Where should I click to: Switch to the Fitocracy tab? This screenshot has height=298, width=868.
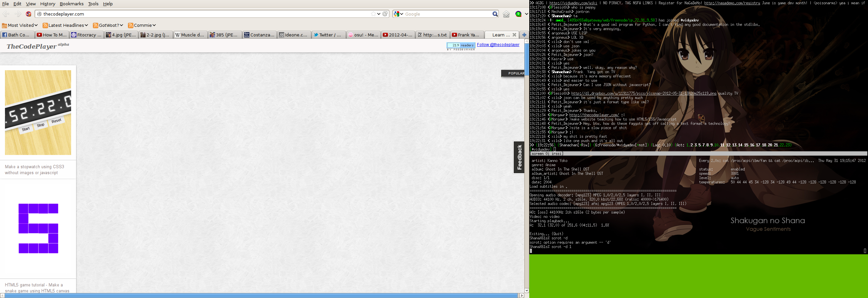coord(87,35)
